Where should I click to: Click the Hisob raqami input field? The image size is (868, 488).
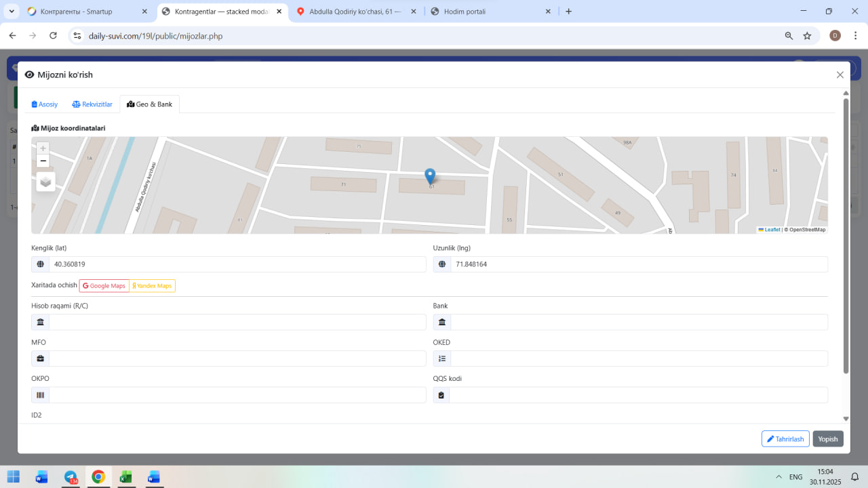coord(237,323)
